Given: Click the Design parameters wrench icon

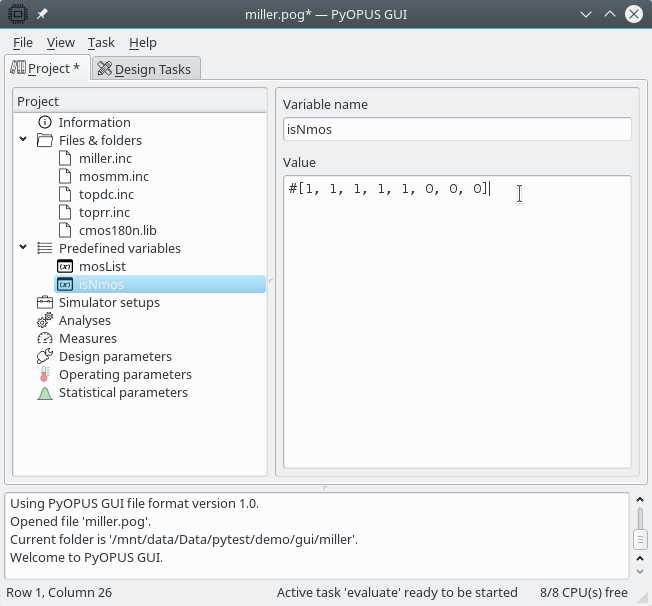Looking at the screenshot, I should [x=44, y=356].
